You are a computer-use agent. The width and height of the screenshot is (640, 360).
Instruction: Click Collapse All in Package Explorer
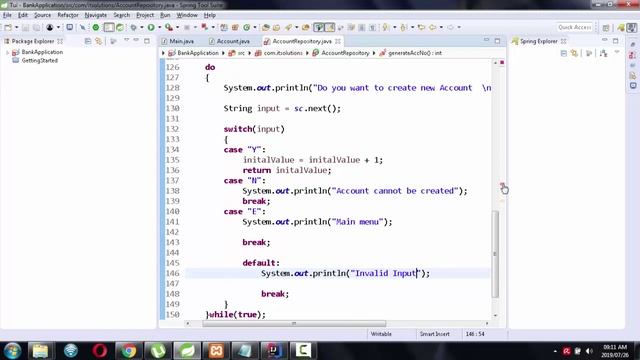[x=88, y=41]
